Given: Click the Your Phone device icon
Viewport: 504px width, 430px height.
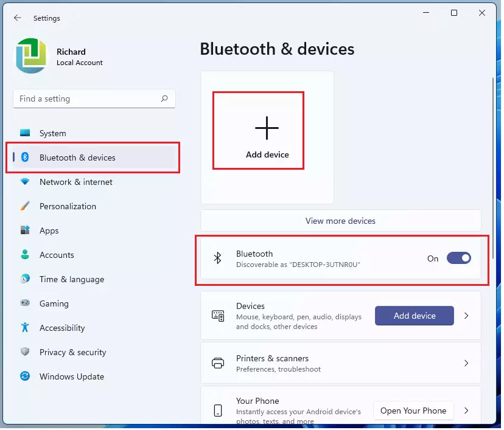Looking at the screenshot, I should click(x=219, y=412).
